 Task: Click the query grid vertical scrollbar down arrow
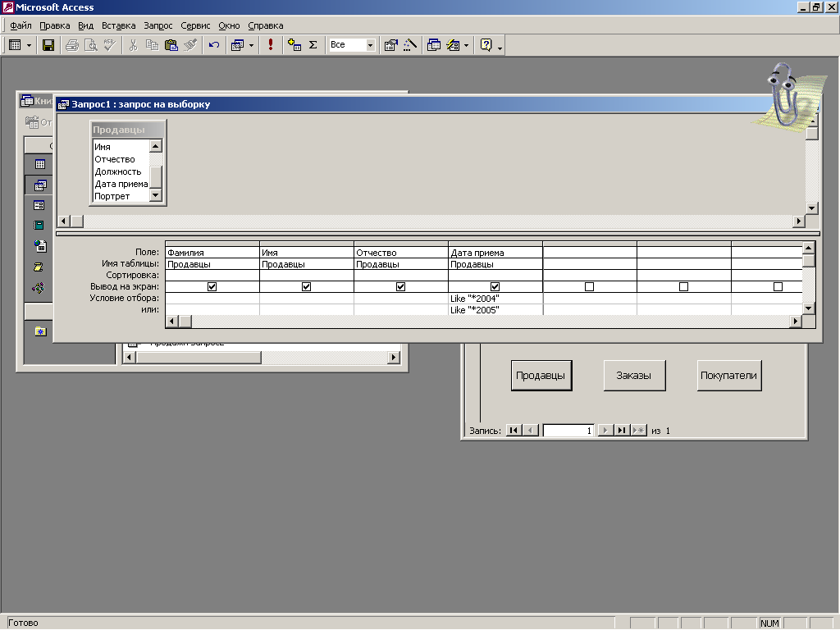coord(808,308)
